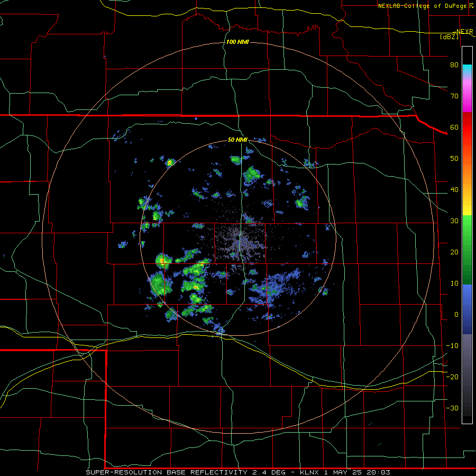Click SUPER-RESOLUTION BASE REFLECTIVITY caption text
The image size is (476, 476).
(x=167, y=472)
